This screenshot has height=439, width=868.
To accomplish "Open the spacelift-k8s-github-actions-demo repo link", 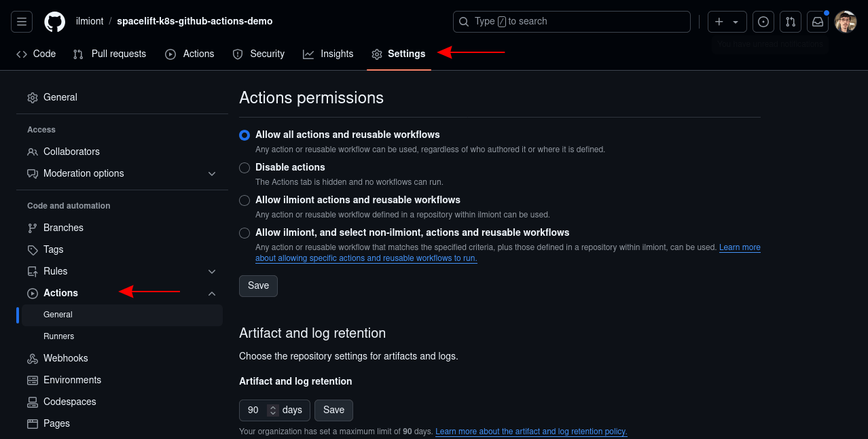I will 195,21.
